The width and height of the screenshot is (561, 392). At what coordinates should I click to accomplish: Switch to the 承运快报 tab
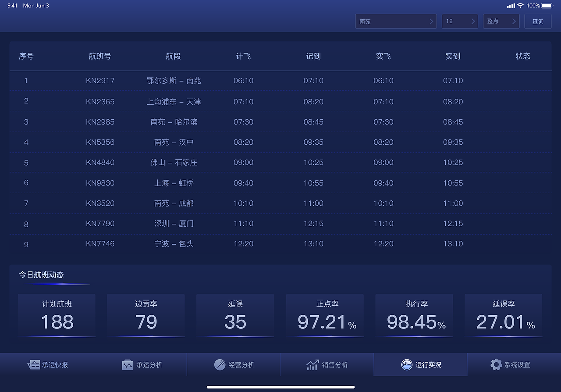click(x=47, y=364)
